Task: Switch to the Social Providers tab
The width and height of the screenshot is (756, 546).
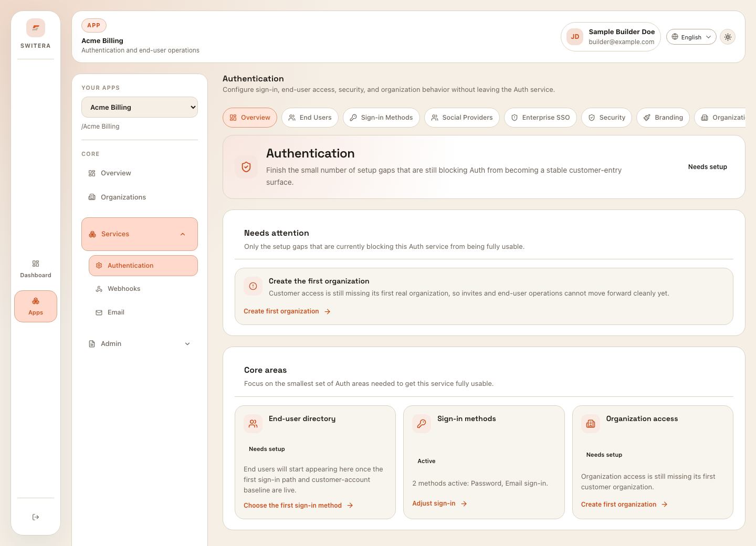Action: [462, 118]
